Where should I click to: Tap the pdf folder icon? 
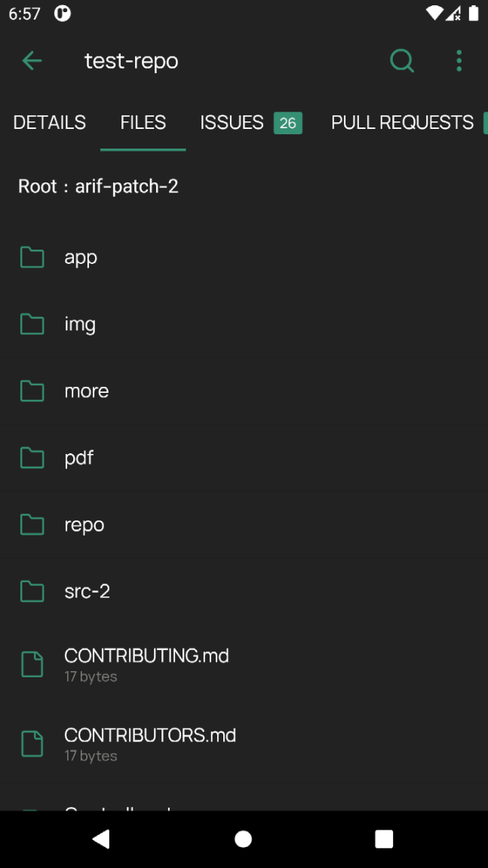tap(32, 458)
